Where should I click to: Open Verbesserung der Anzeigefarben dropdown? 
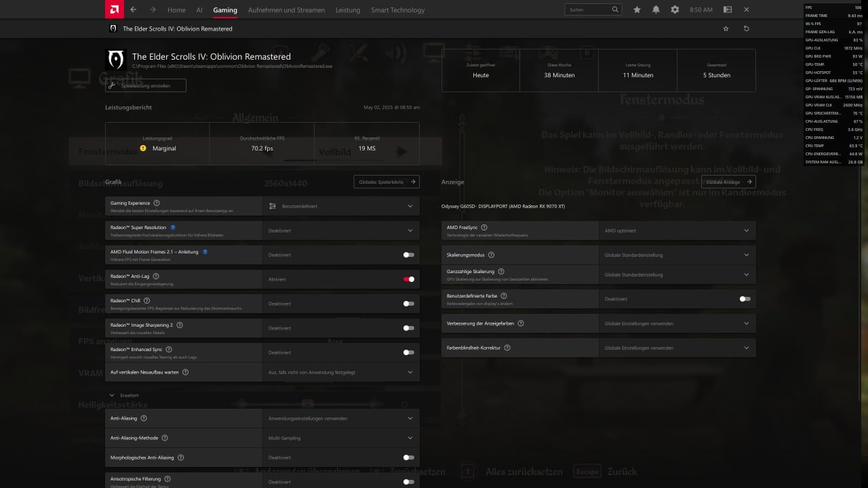(x=677, y=323)
